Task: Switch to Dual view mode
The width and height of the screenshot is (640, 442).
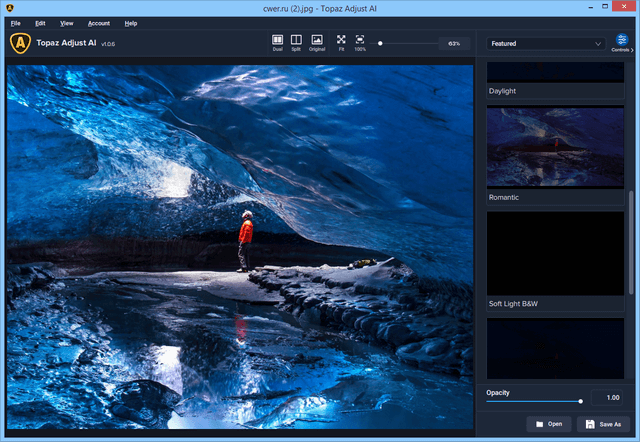Action: [277, 42]
